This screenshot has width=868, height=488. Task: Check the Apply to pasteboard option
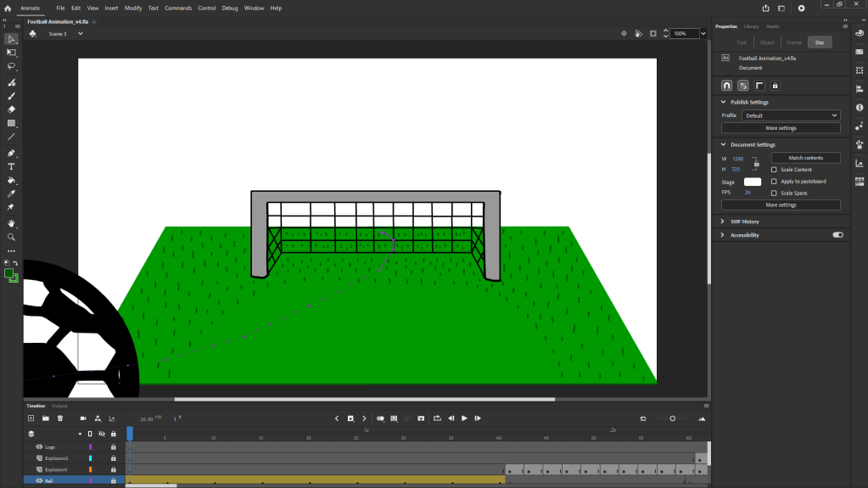pos(774,182)
